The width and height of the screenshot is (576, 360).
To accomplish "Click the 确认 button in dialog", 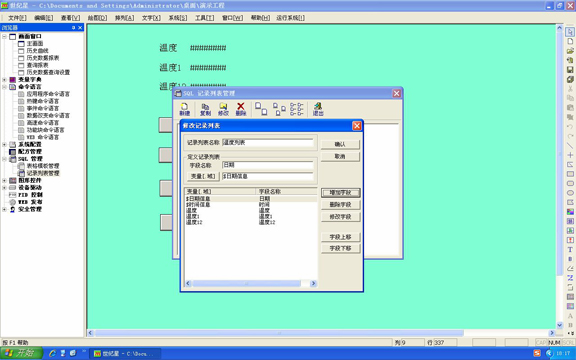I will tap(340, 144).
